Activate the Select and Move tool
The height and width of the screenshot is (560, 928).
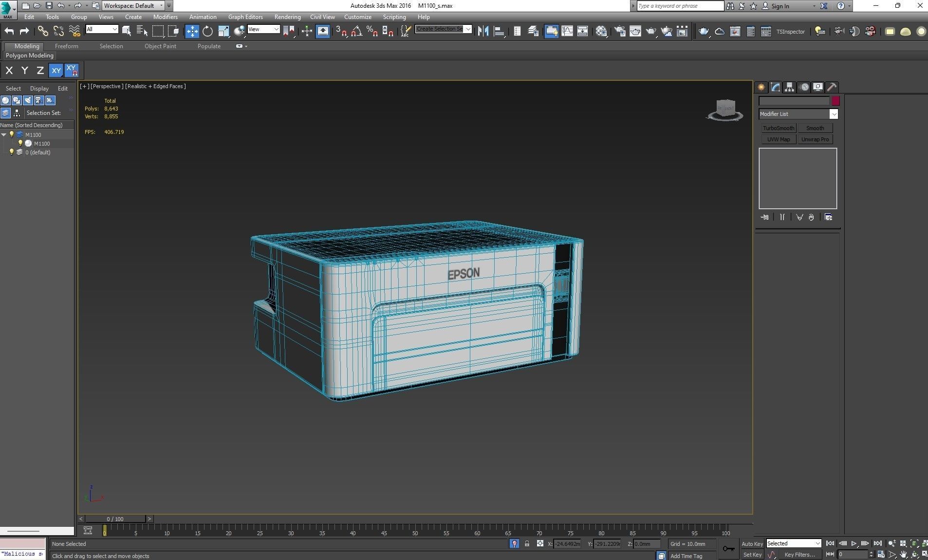click(192, 31)
